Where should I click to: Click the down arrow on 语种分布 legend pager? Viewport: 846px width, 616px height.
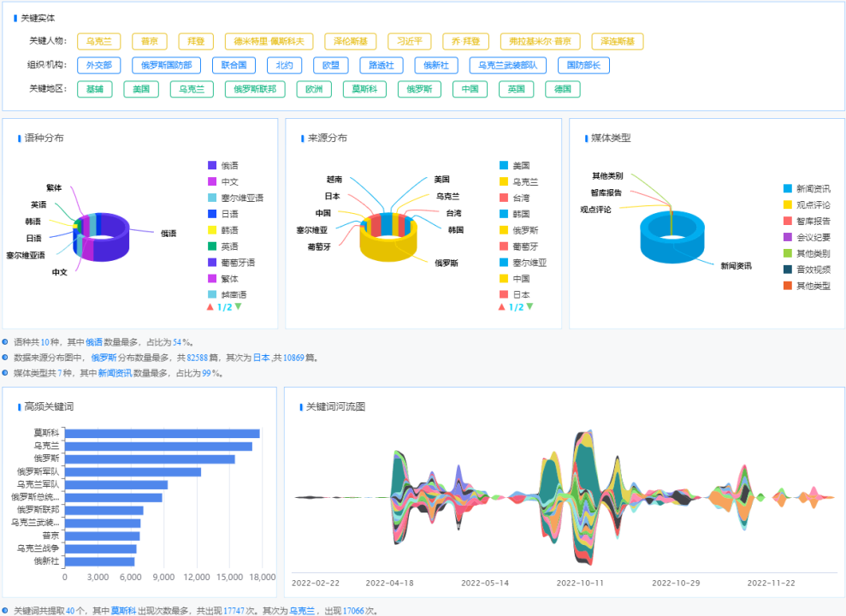pyautogui.click(x=238, y=306)
